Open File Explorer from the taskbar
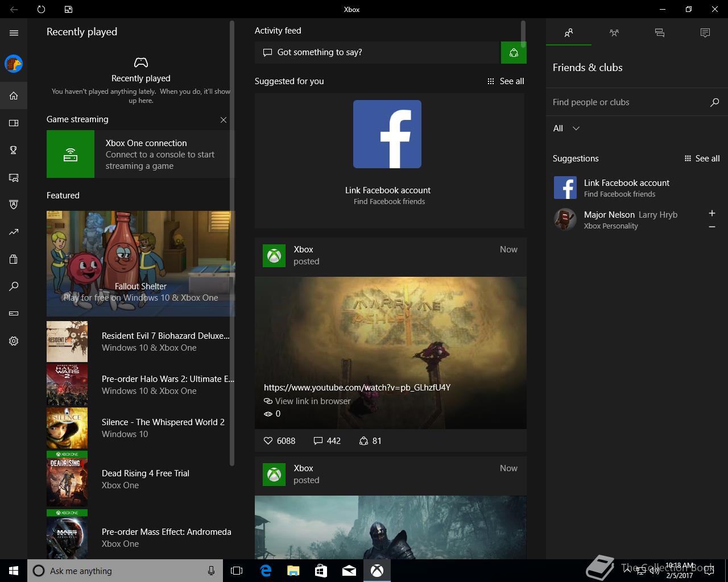The width and height of the screenshot is (728, 582). coord(293,571)
